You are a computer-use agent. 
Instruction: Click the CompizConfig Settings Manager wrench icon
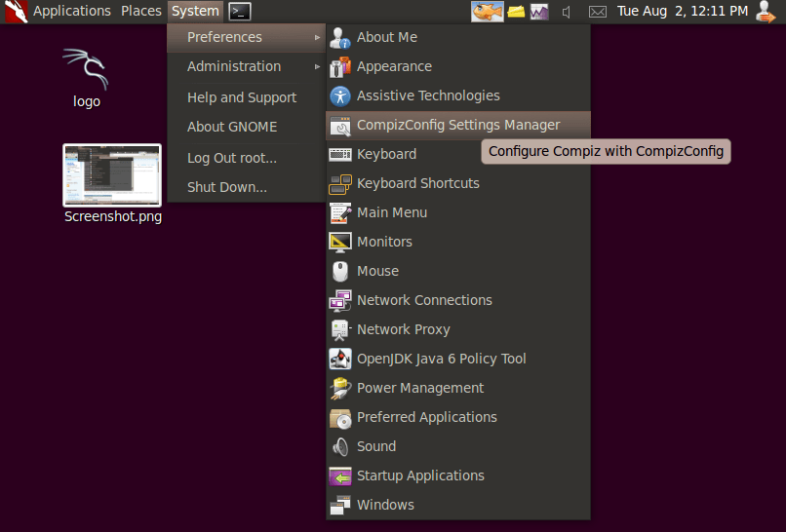[340, 126]
